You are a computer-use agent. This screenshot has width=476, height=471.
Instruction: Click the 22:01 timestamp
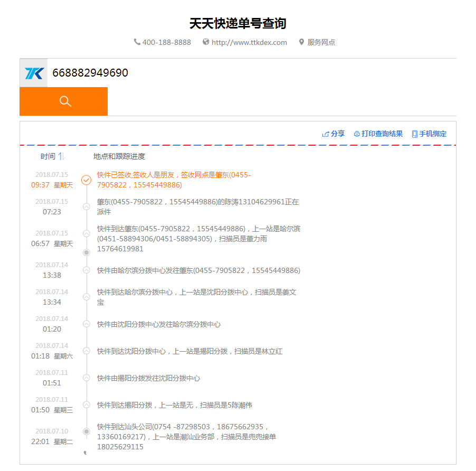click(x=41, y=441)
